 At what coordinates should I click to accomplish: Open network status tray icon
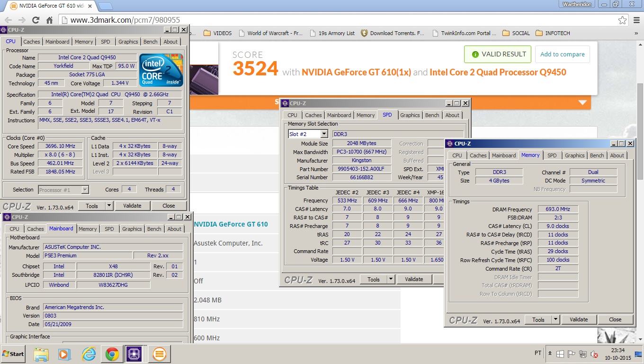(x=582, y=354)
